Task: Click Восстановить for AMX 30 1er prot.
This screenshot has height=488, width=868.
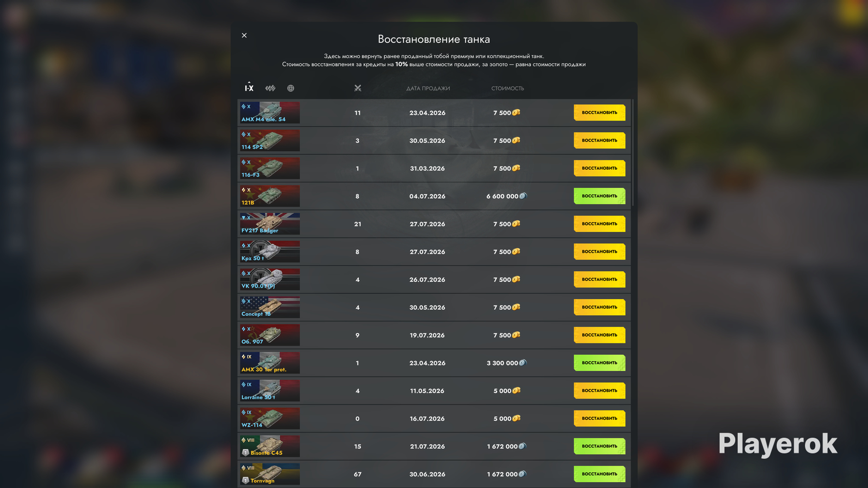Action: [599, 363]
